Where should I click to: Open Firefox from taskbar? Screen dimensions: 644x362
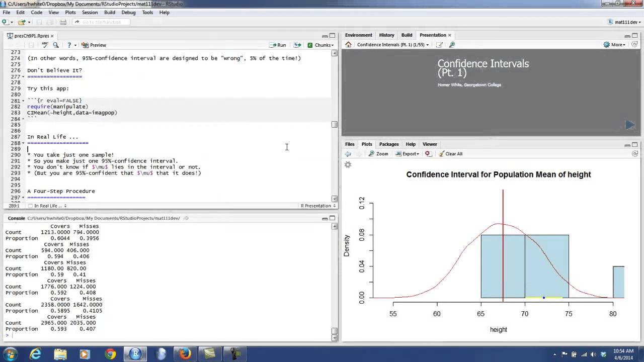point(185,354)
